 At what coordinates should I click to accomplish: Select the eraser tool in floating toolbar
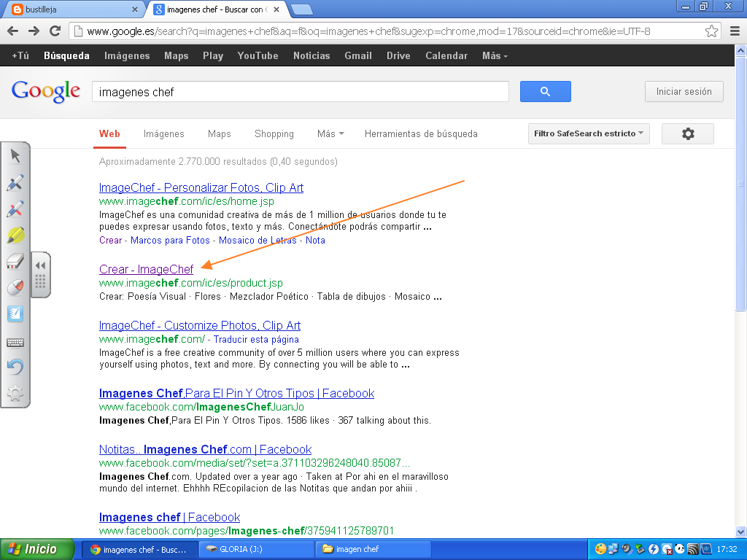15,261
